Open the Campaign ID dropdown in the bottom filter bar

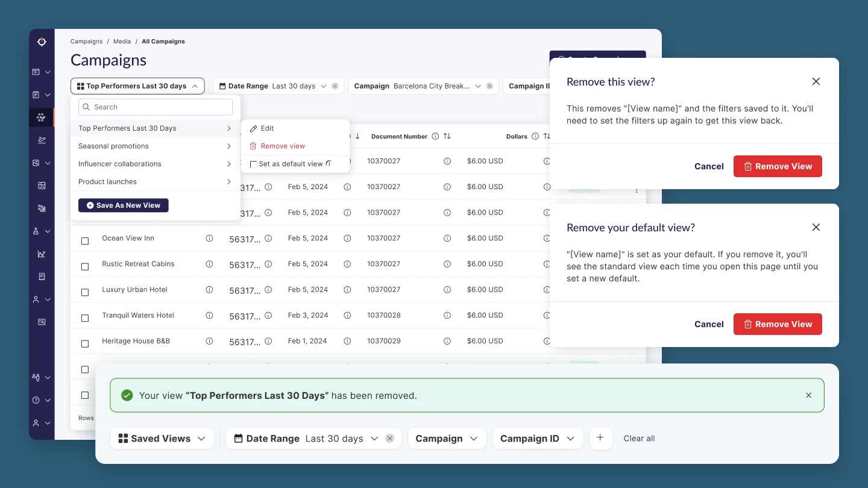[x=538, y=439]
